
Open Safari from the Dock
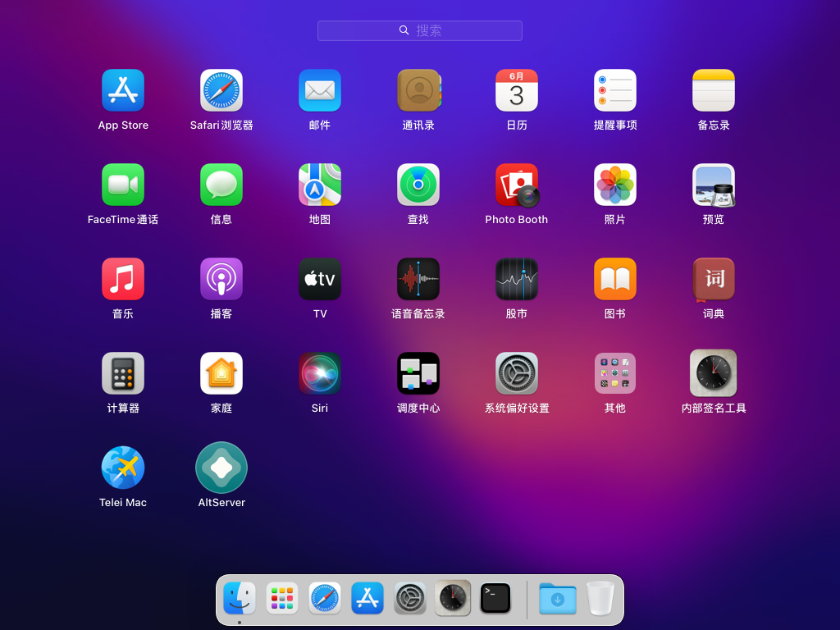tap(325, 598)
